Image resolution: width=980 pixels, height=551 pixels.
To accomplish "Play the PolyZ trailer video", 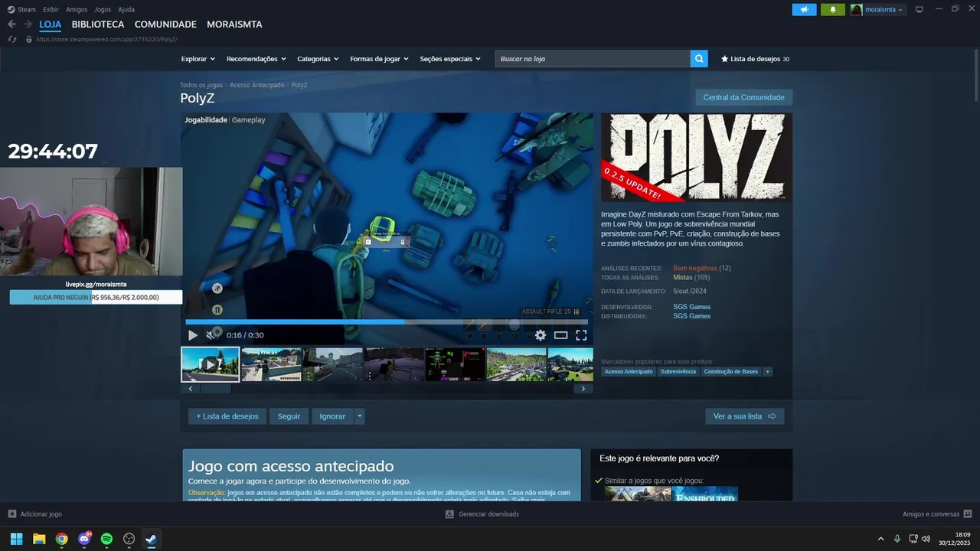I will pyautogui.click(x=192, y=335).
